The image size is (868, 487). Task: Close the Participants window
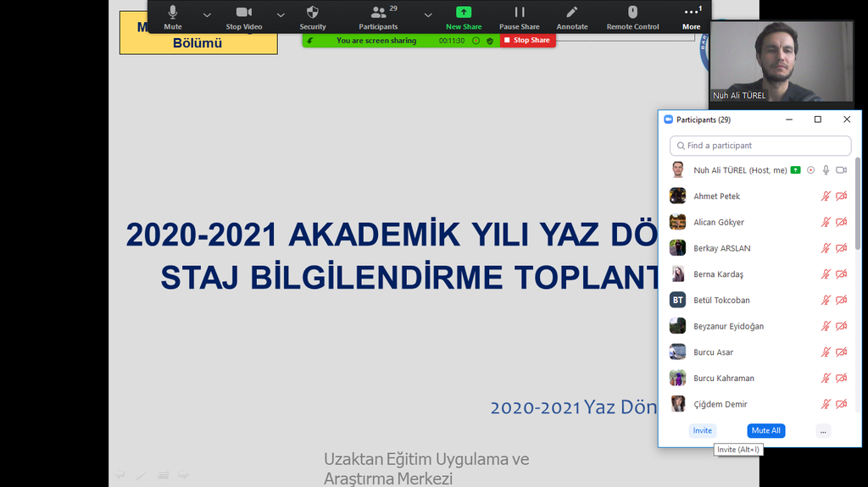click(847, 119)
